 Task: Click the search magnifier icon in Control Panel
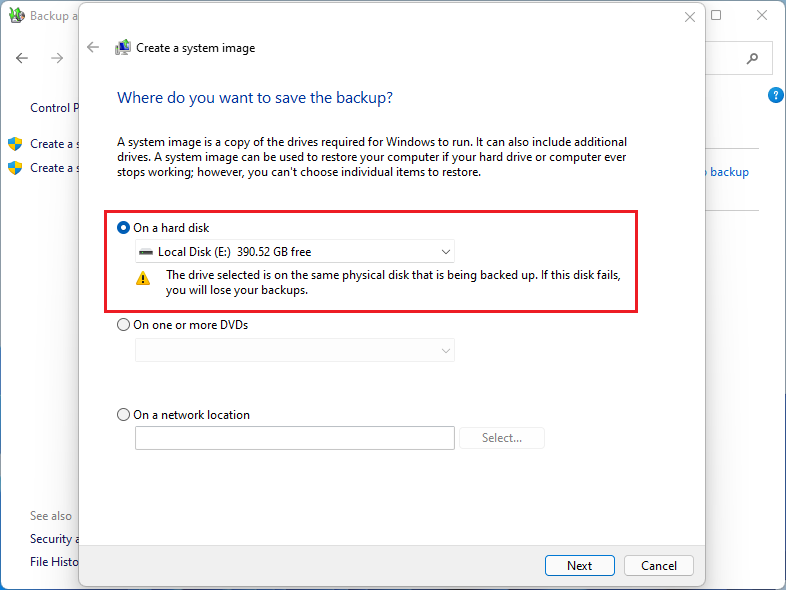pyautogui.click(x=751, y=59)
